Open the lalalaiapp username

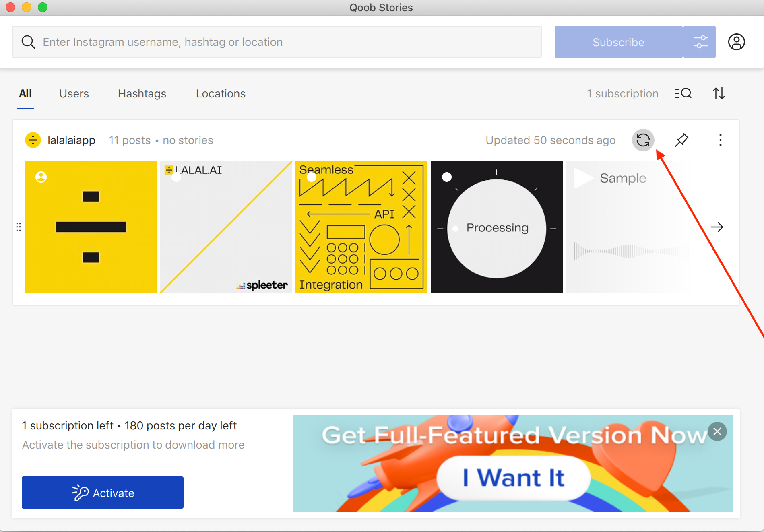(x=71, y=140)
